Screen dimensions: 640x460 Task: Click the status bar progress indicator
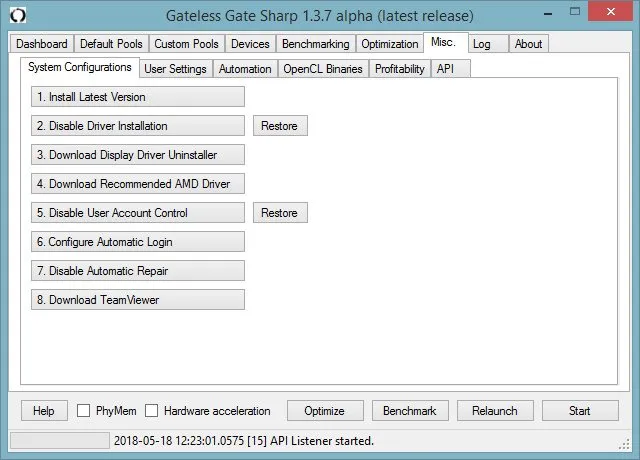60,441
